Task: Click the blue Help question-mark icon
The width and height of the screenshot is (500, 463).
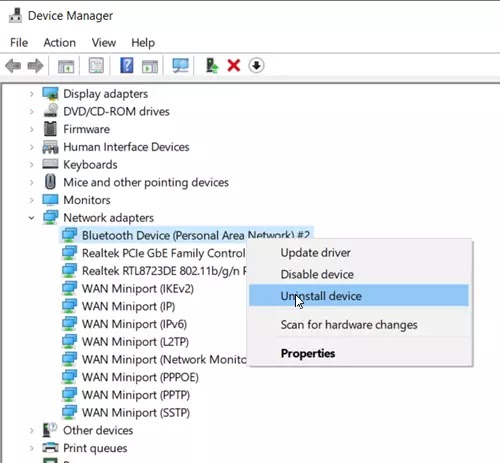Action: point(127,65)
